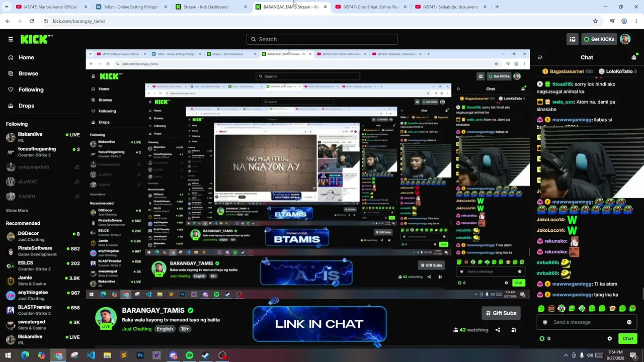Open the Chrome three-dot menu

[x=636, y=21]
